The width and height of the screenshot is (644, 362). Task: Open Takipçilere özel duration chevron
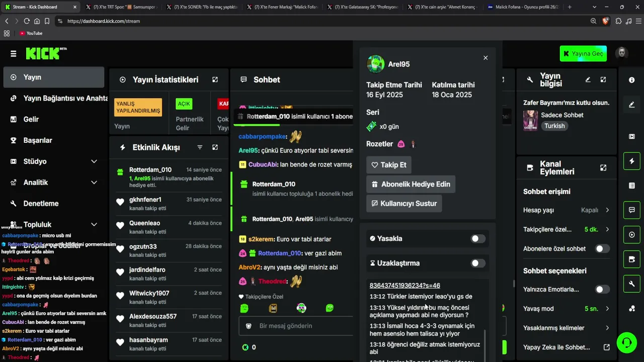[607, 229]
